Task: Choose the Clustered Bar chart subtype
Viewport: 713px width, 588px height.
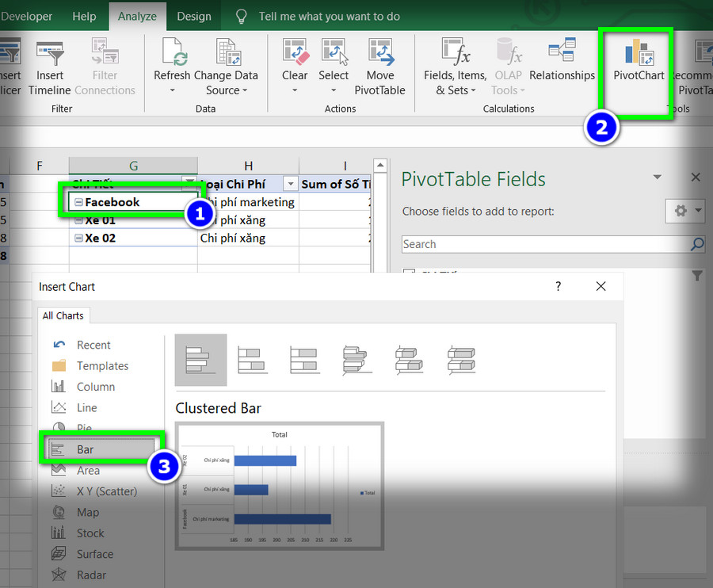Action: [200, 360]
